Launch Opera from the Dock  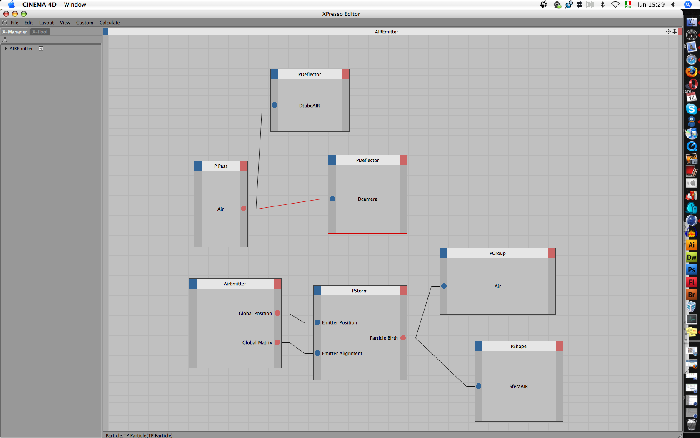click(x=692, y=84)
